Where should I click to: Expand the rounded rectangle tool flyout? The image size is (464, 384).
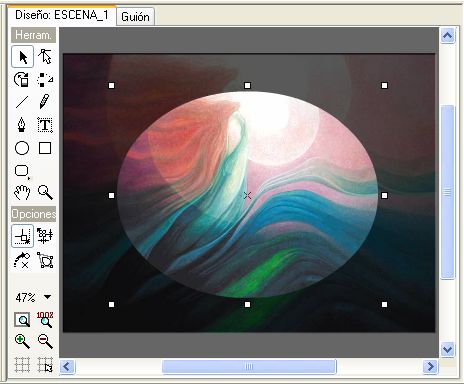point(22,171)
